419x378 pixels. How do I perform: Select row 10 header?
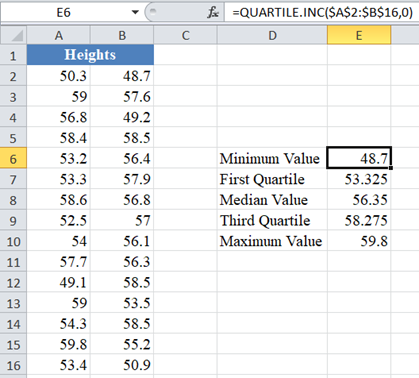click(13, 241)
